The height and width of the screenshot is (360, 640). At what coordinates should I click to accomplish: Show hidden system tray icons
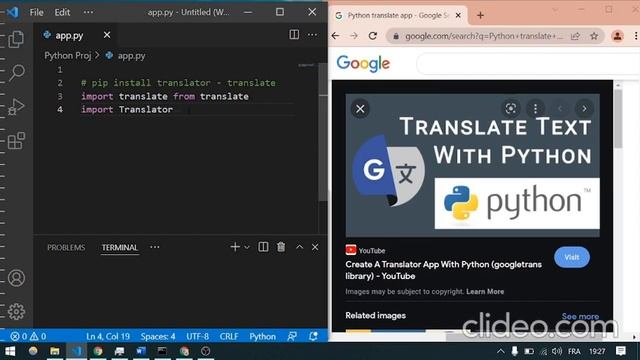click(500, 351)
